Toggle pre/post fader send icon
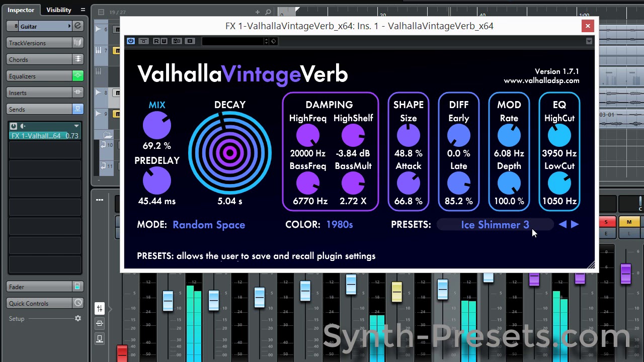This screenshot has height=362, width=644. click(23, 126)
